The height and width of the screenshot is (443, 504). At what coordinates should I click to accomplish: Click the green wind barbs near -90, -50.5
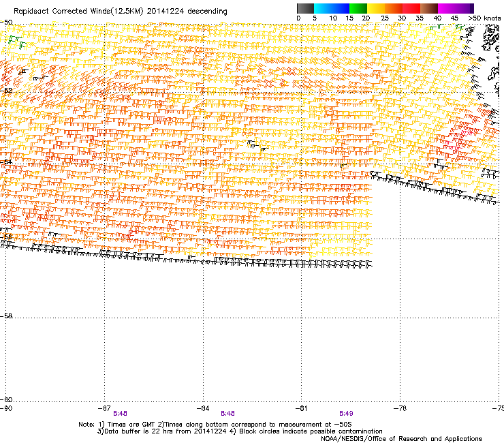[x=16, y=42]
